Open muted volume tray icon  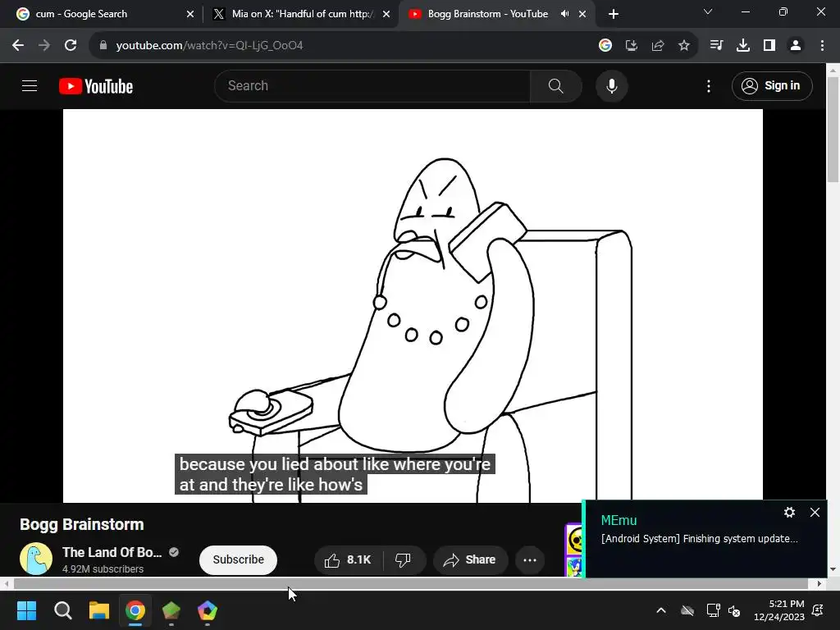click(x=734, y=610)
